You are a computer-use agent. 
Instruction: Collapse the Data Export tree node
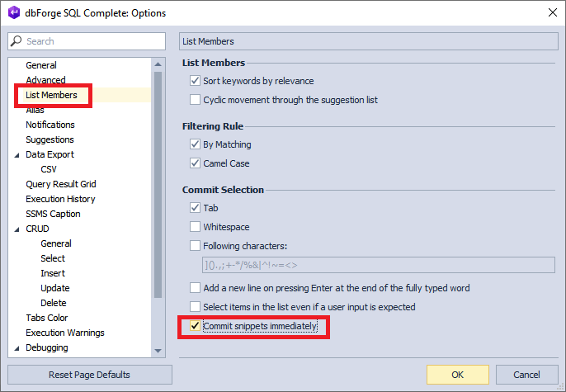[x=17, y=155]
